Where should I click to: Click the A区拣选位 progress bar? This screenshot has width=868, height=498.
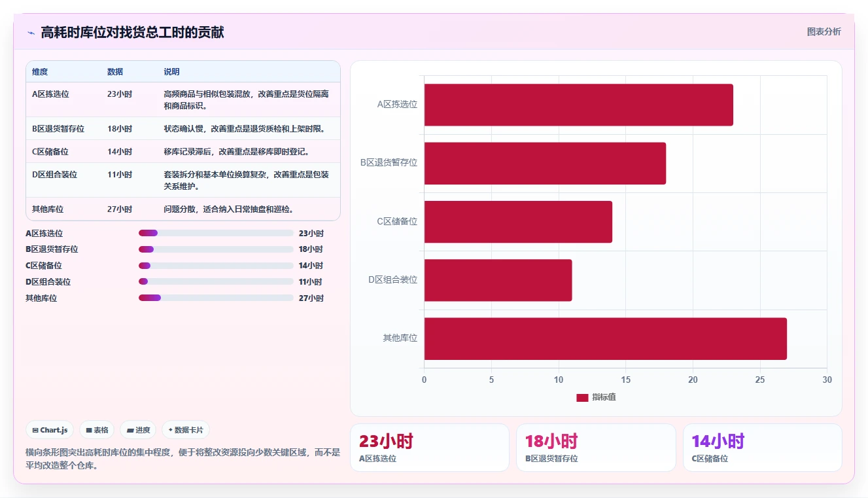(x=216, y=233)
